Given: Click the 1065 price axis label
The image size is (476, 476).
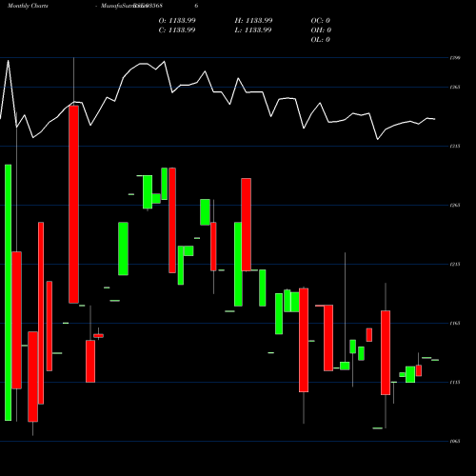Looking at the screenshot, I should click(x=455, y=442).
